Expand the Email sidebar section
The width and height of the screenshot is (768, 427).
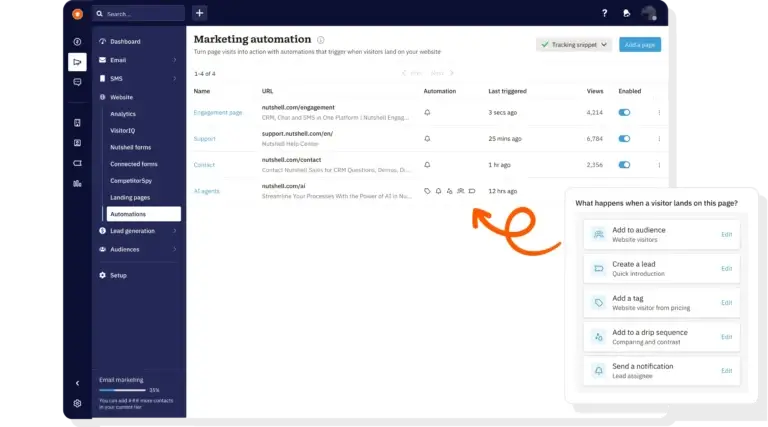[174, 60]
